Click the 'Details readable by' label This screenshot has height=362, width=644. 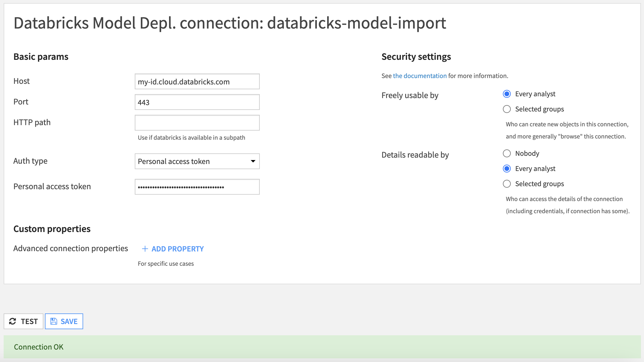point(415,155)
